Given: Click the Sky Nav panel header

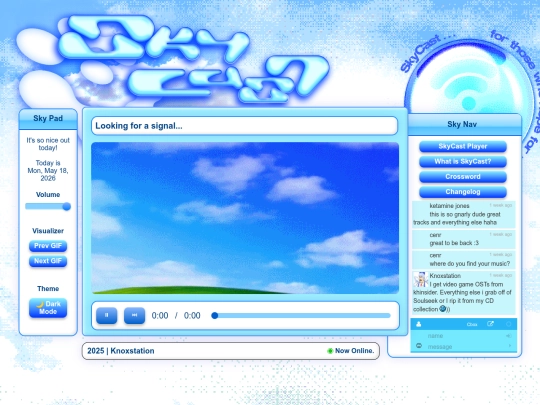Looking at the screenshot, I should (x=464, y=124).
